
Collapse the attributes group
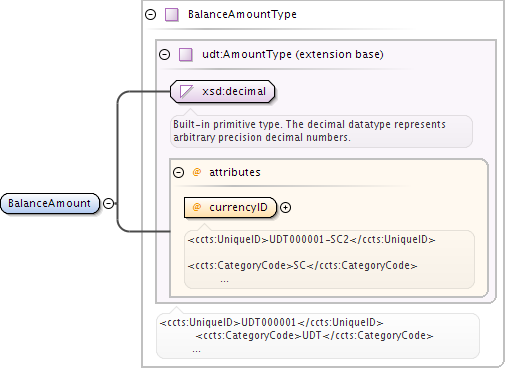click(178, 172)
